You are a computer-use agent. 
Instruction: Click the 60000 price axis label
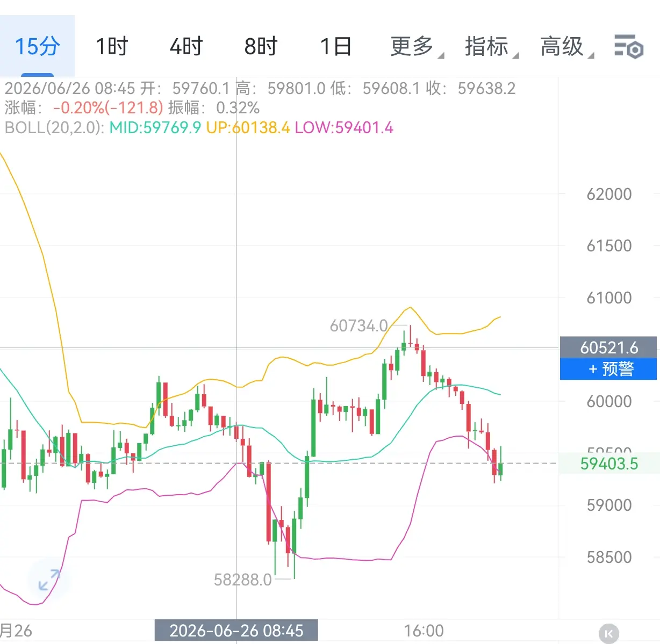(x=609, y=401)
